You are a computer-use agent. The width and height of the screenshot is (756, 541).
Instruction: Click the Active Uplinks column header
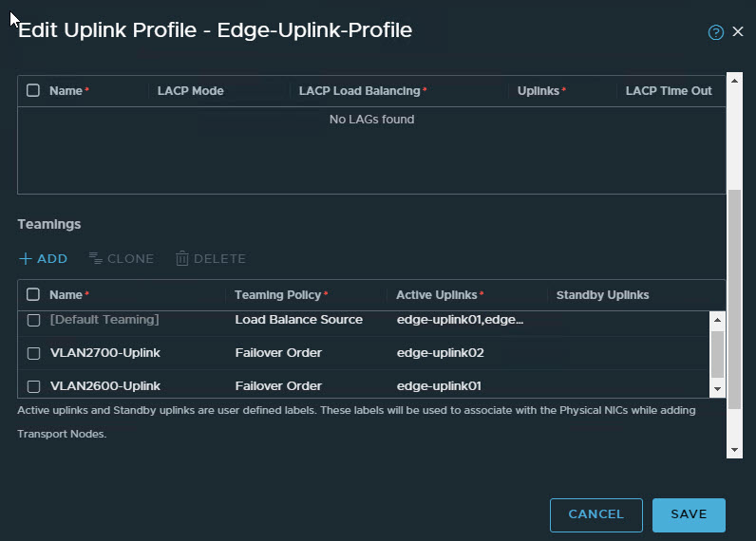point(439,295)
